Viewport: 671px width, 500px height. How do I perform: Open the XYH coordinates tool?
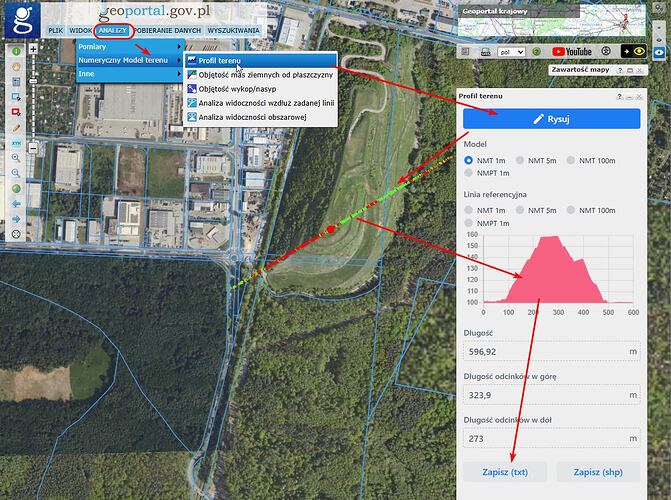tap(16, 143)
